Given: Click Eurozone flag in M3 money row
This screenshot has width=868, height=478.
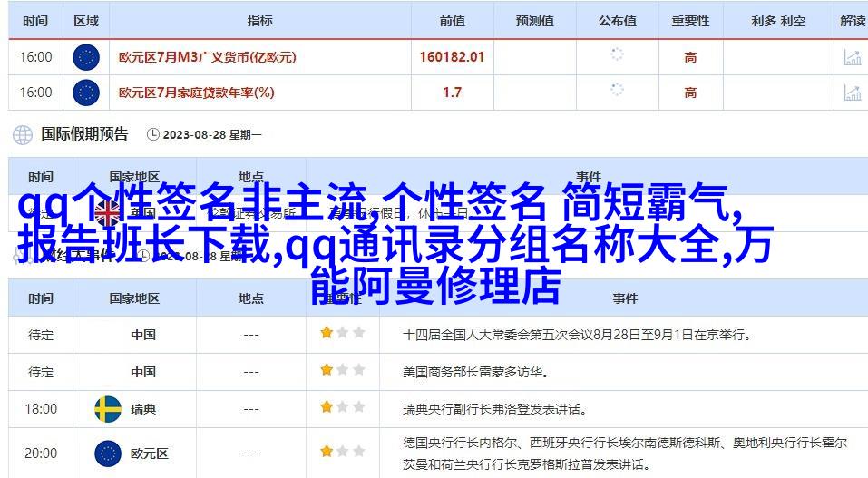Looking at the screenshot, I should [86, 57].
